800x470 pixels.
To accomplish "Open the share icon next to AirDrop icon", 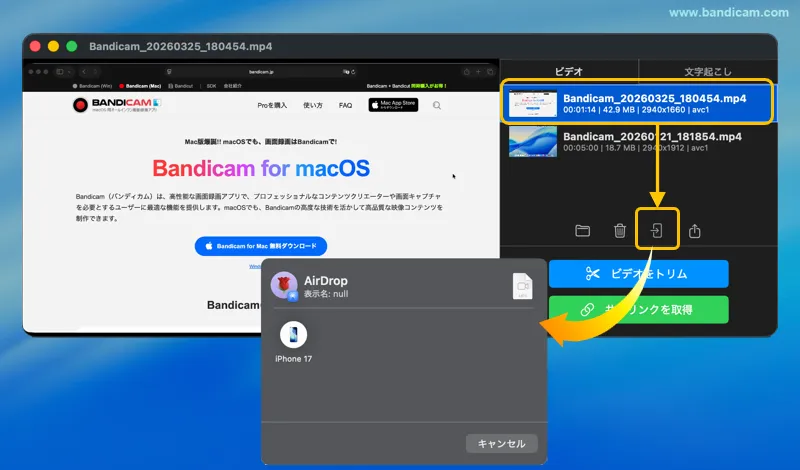I will point(694,231).
